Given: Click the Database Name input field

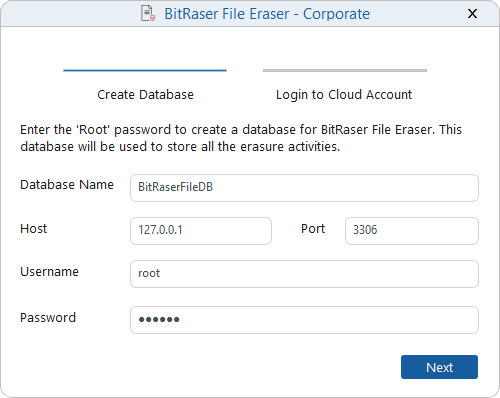Looking at the screenshot, I should point(304,188).
